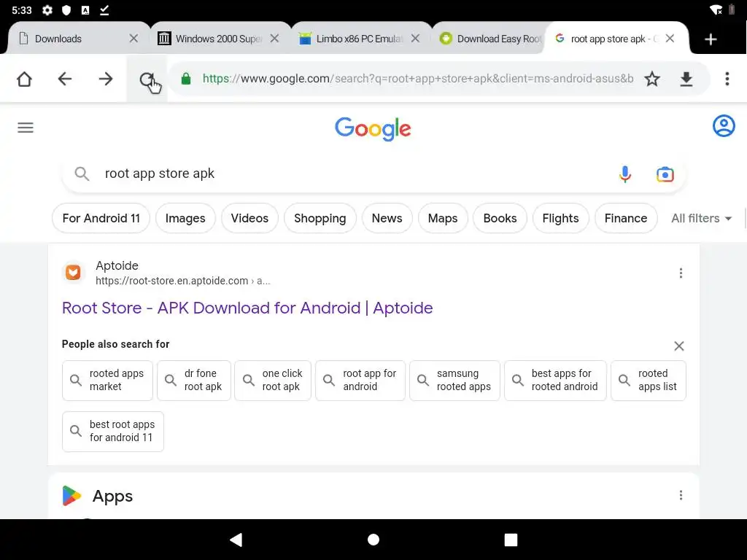Tap the shield icon in status bar
The height and width of the screenshot is (560, 747).
coord(66,10)
